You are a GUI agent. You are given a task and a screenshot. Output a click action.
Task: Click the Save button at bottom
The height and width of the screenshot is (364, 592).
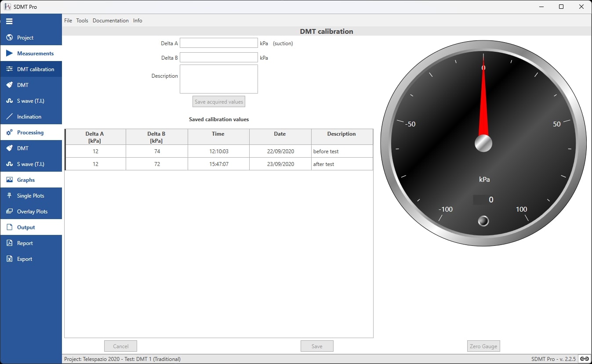(x=317, y=346)
